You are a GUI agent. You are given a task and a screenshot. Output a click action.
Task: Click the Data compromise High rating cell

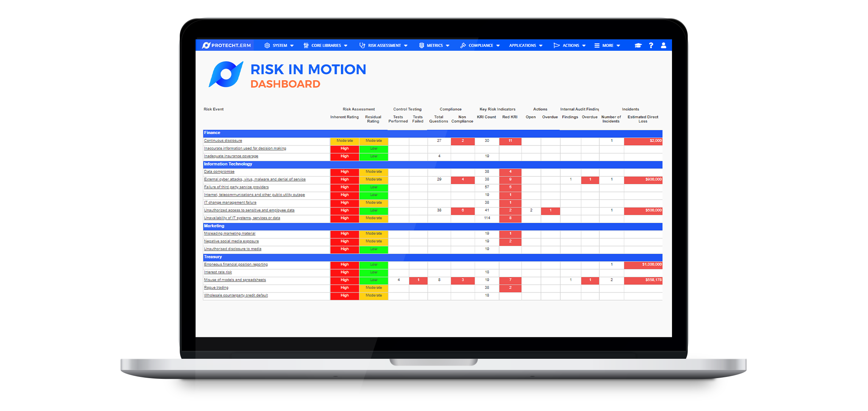[344, 171]
